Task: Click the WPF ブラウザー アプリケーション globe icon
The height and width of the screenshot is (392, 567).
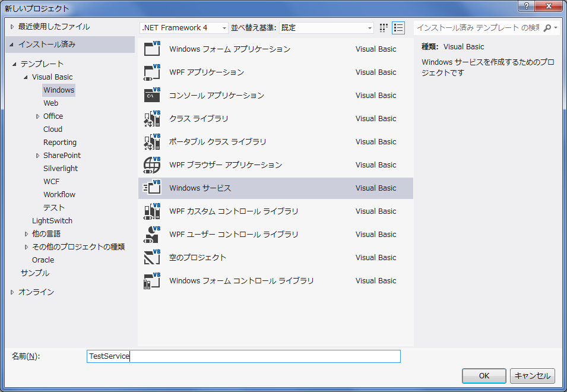Action: (152, 165)
